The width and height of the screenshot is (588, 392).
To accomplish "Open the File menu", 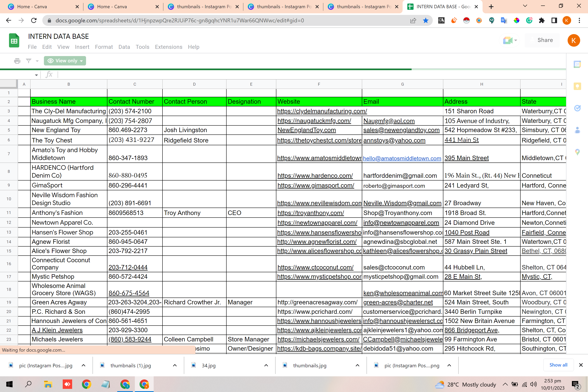I will point(32,47).
